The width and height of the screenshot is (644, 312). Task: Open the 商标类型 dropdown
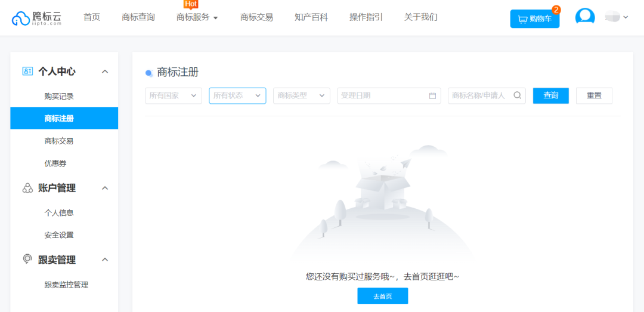point(301,95)
